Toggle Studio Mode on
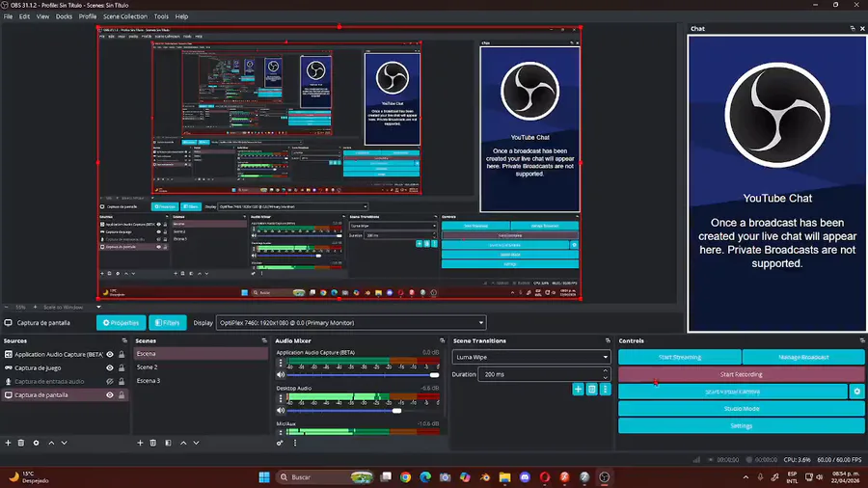868x488 pixels. 742,408
